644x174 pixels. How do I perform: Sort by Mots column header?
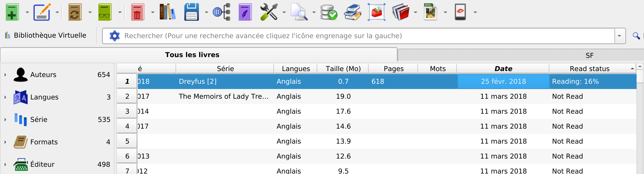click(437, 69)
